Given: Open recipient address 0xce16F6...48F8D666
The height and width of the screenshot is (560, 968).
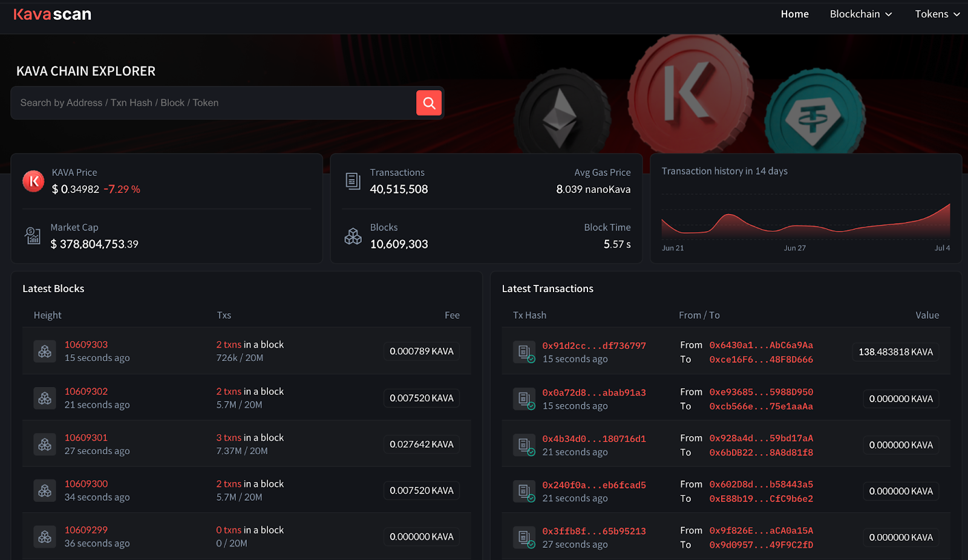Looking at the screenshot, I should [761, 360].
